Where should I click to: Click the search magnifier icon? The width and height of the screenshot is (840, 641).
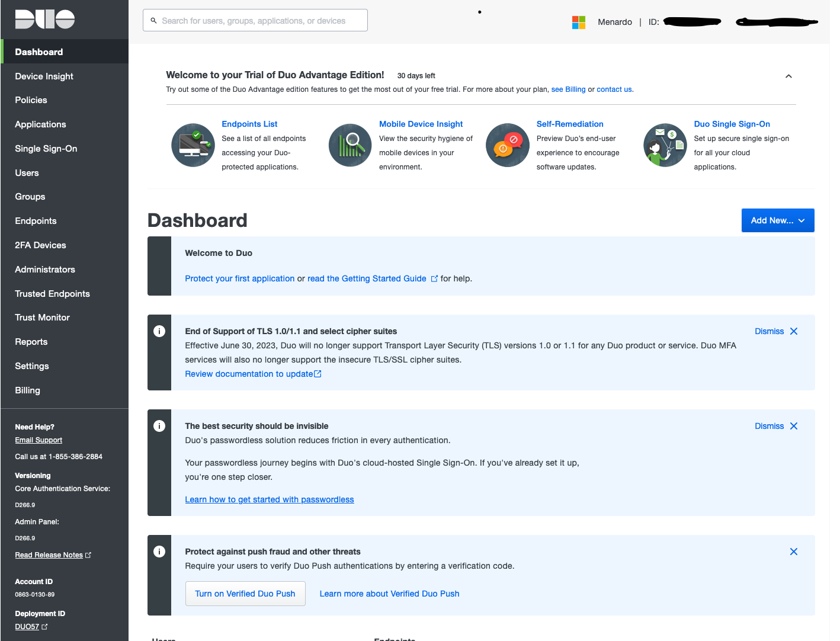pyautogui.click(x=153, y=21)
